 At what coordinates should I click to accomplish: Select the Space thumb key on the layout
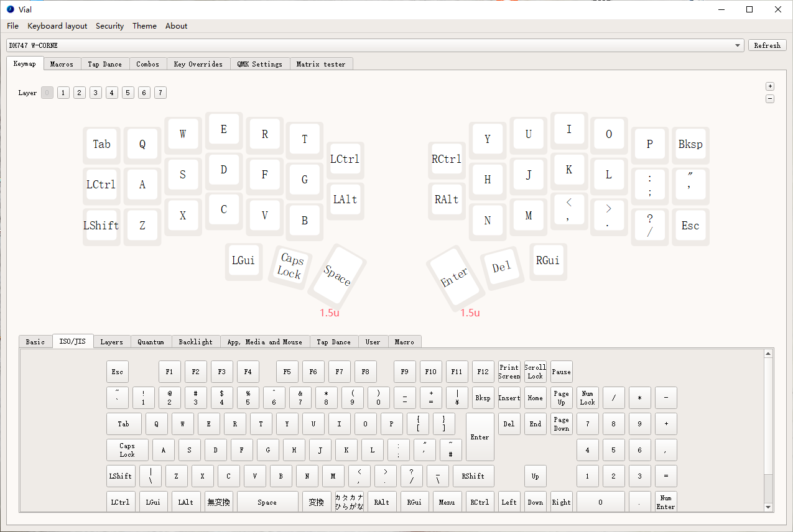[337, 274]
